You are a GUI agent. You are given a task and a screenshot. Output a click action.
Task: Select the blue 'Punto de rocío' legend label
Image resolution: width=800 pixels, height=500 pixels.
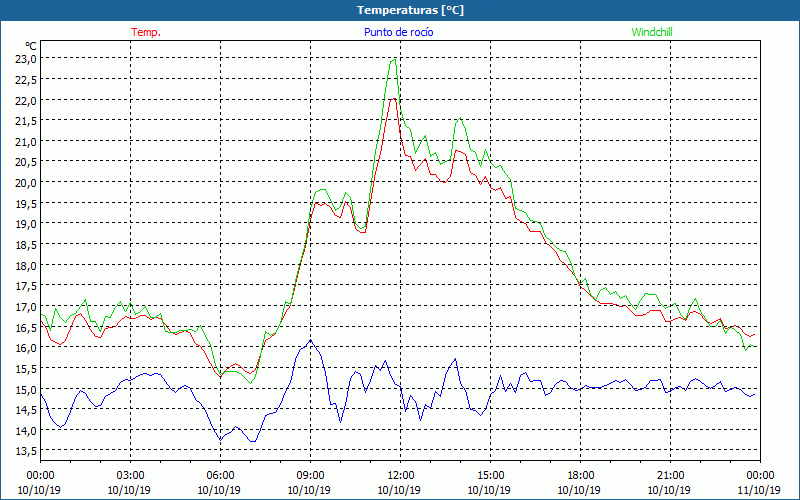(x=398, y=32)
